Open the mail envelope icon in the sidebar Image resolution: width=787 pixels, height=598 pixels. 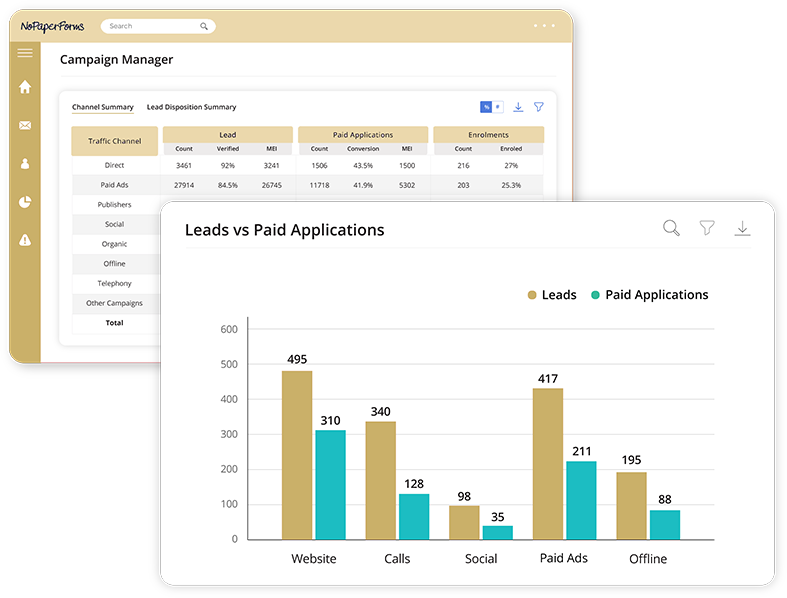[x=25, y=125]
